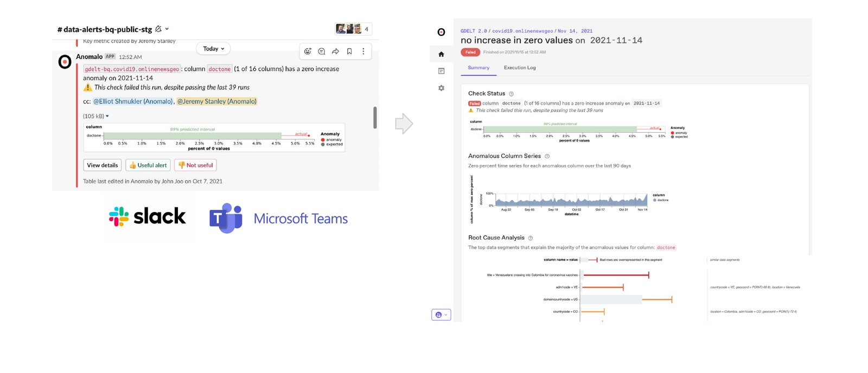Click the Slack message pane scrollbar
The width and height of the screenshot is (868, 373).
click(x=375, y=118)
